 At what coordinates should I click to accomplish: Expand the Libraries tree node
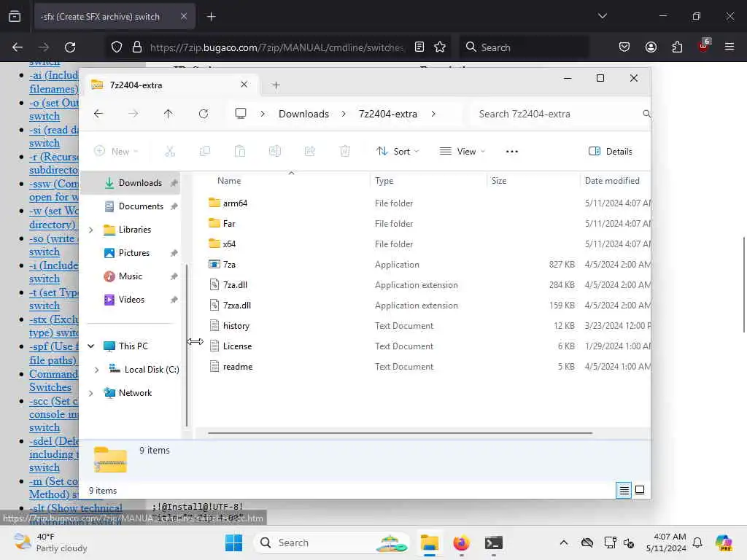pyautogui.click(x=91, y=230)
